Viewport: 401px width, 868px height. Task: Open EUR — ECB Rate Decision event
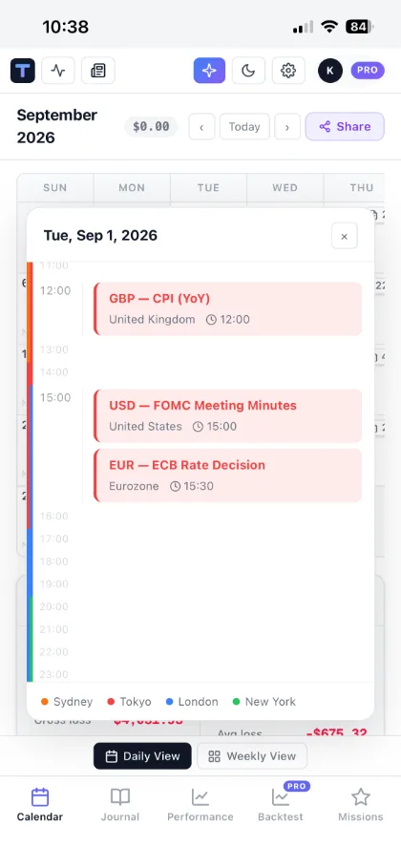tap(227, 476)
